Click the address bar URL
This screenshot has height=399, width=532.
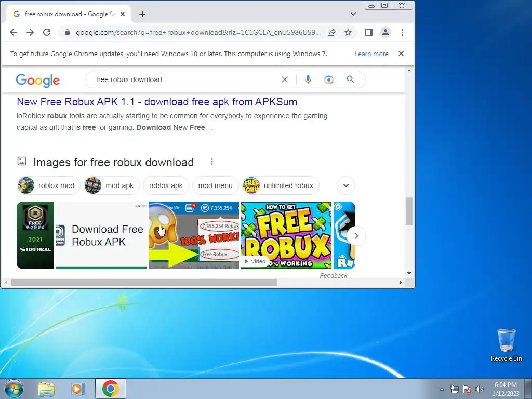[198, 32]
